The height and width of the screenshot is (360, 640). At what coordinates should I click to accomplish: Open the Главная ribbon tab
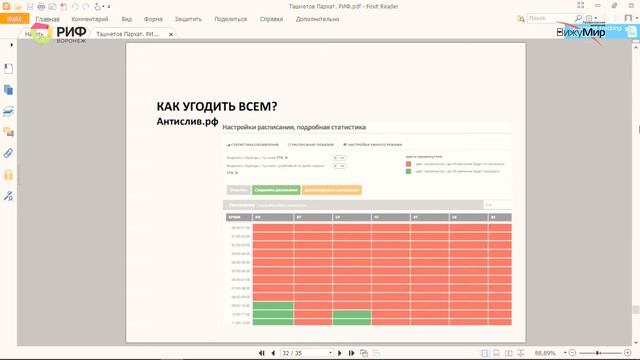click(47, 19)
